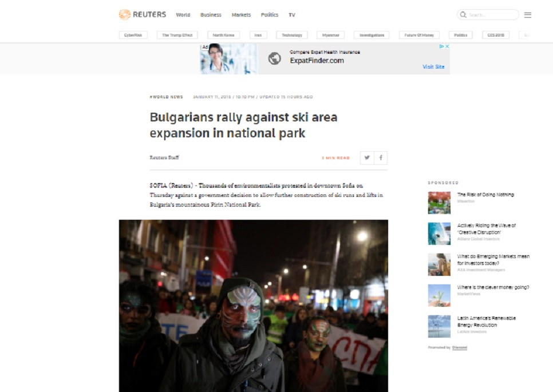Click the Dianomi promoted-by link

(x=460, y=347)
